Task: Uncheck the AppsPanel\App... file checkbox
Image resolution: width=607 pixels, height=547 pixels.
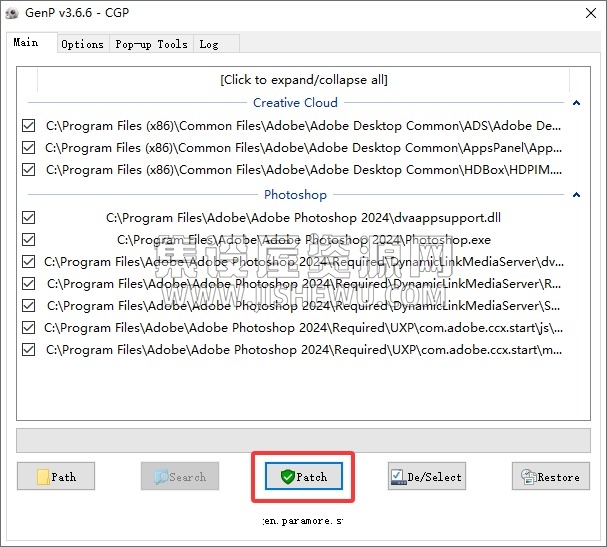Action: click(x=29, y=147)
